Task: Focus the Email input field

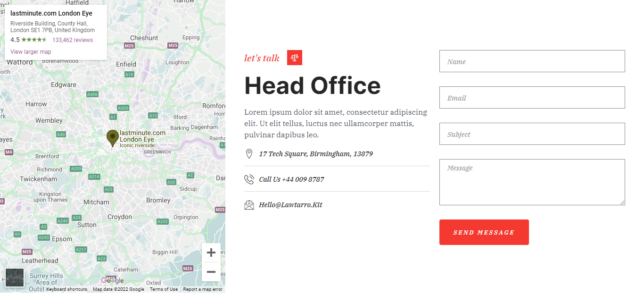Action: coord(532,98)
